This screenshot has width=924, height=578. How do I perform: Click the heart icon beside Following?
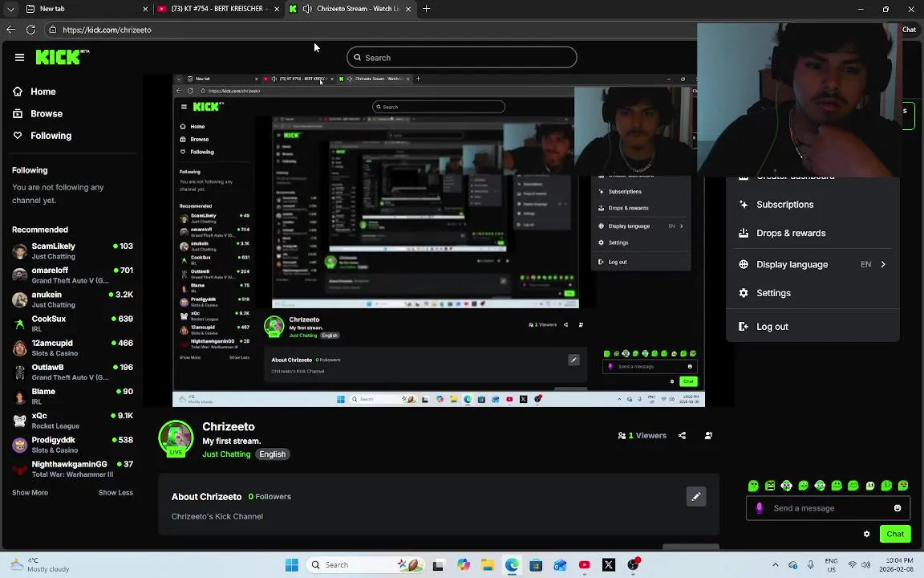[18, 135]
